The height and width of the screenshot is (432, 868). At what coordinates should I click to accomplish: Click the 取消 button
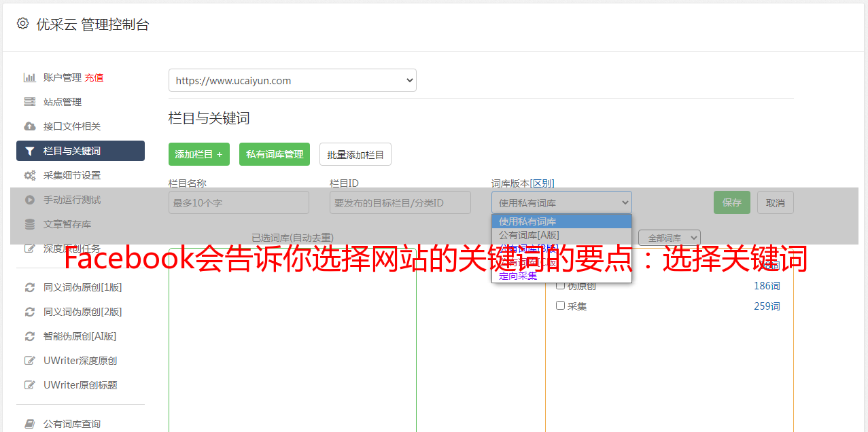776,202
